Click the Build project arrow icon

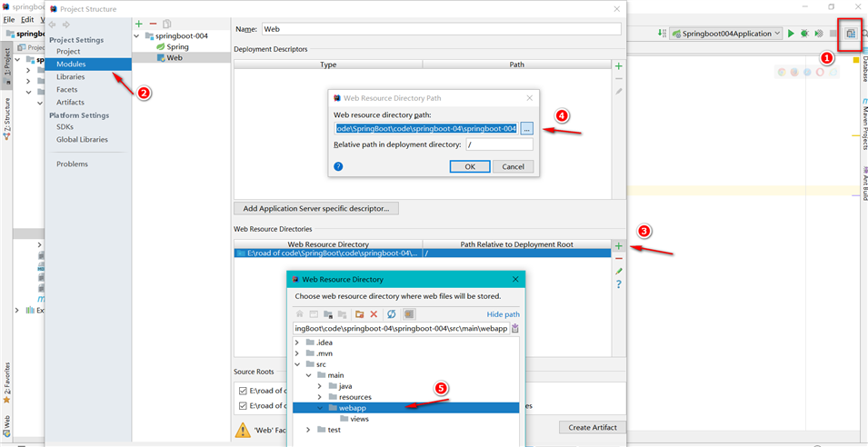[662, 34]
